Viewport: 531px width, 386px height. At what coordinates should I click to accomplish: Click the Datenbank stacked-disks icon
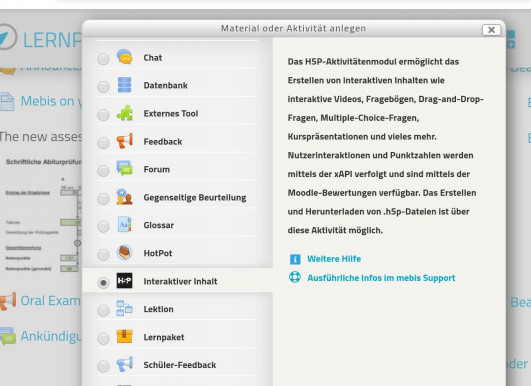click(x=124, y=85)
